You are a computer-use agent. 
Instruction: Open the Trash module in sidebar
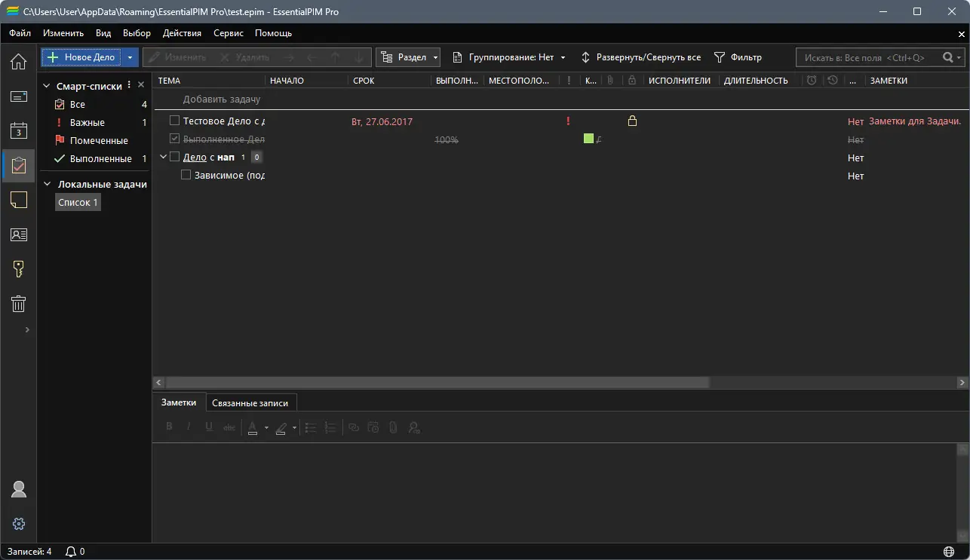[x=18, y=304]
